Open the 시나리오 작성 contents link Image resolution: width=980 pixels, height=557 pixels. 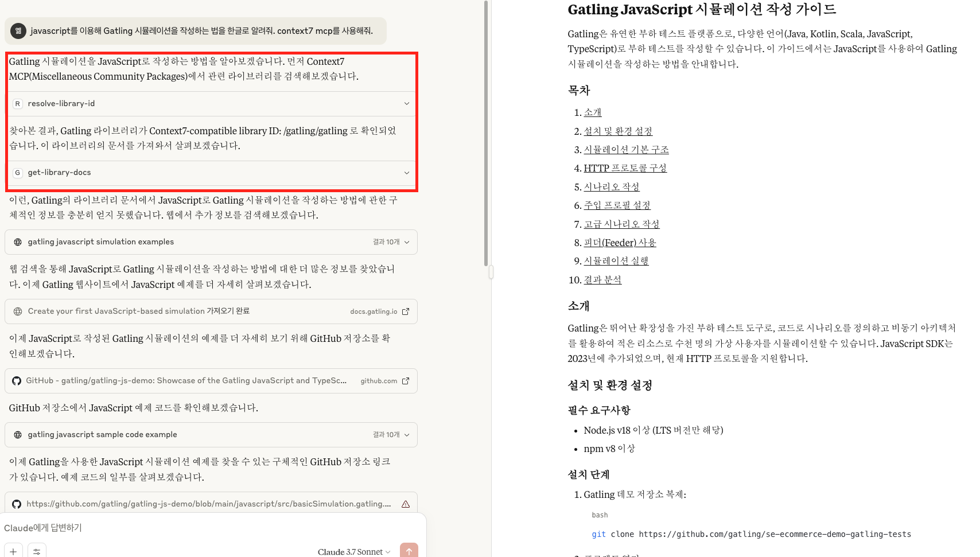pyautogui.click(x=612, y=187)
